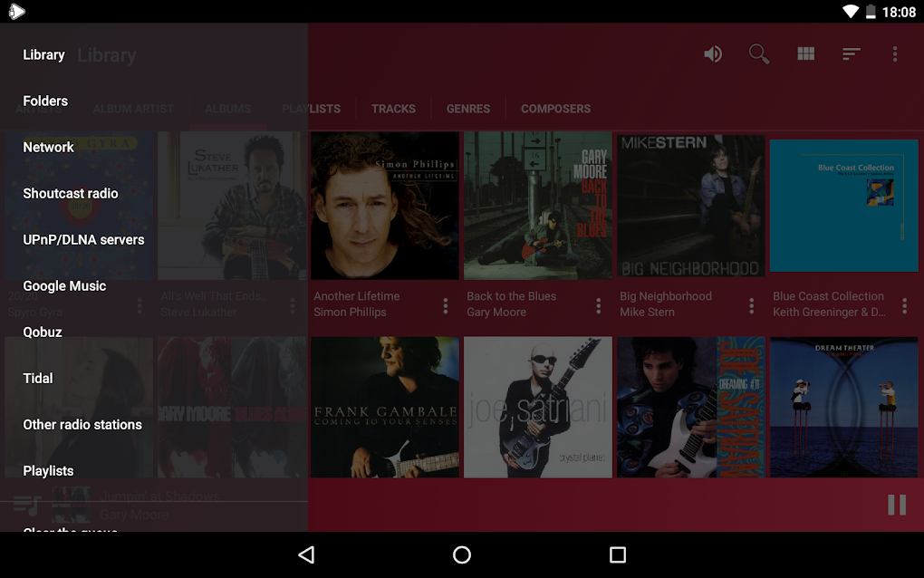The height and width of the screenshot is (578, 924).
Task: Open the top-right overflow menu
Action: coord(894,54)
